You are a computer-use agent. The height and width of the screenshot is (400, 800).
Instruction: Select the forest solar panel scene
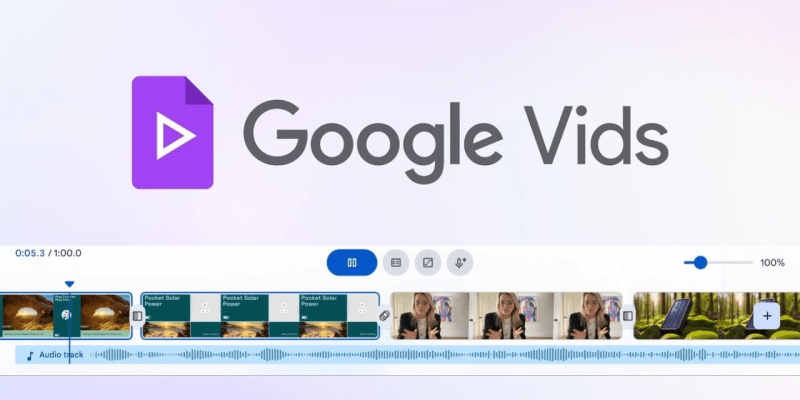tap(716, 316)
